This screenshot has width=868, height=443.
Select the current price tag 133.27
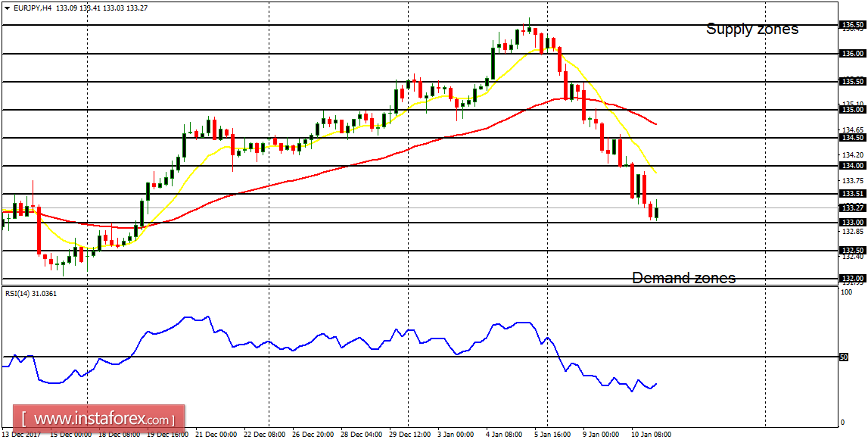pos(852,207)
